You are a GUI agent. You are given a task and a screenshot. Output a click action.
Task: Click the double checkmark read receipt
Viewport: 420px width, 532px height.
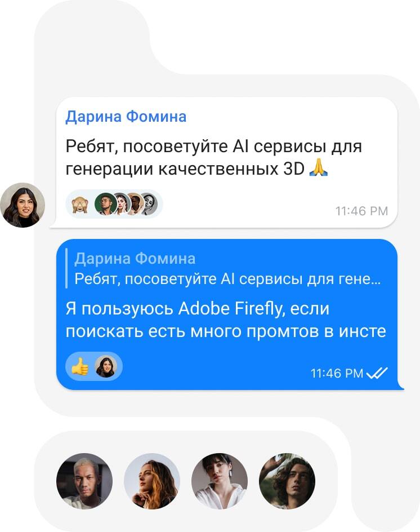point(377,373)
